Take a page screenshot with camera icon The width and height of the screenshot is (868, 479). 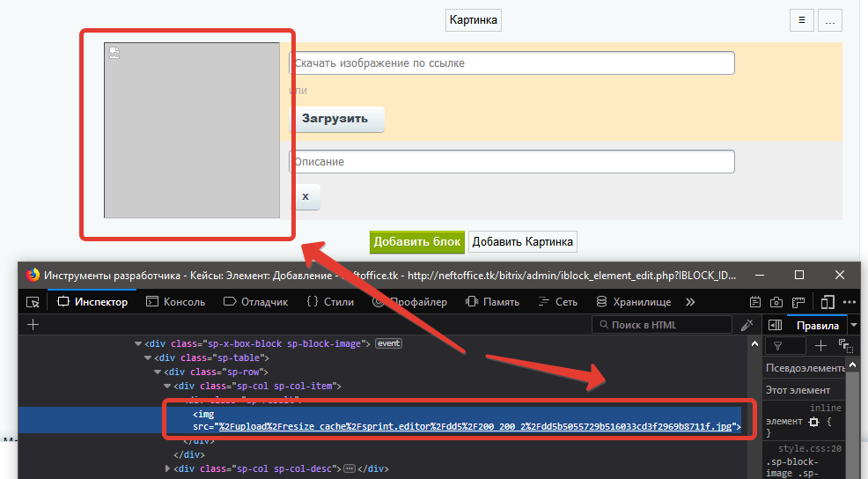[x=777, y=302]
